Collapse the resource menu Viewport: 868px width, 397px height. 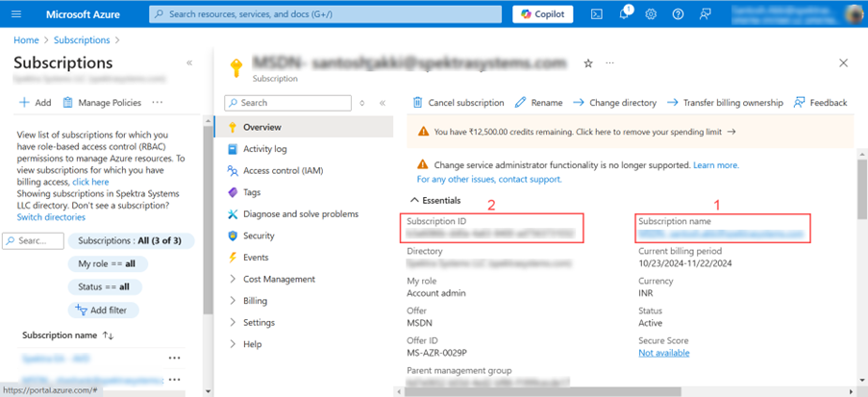coord(382,103)
